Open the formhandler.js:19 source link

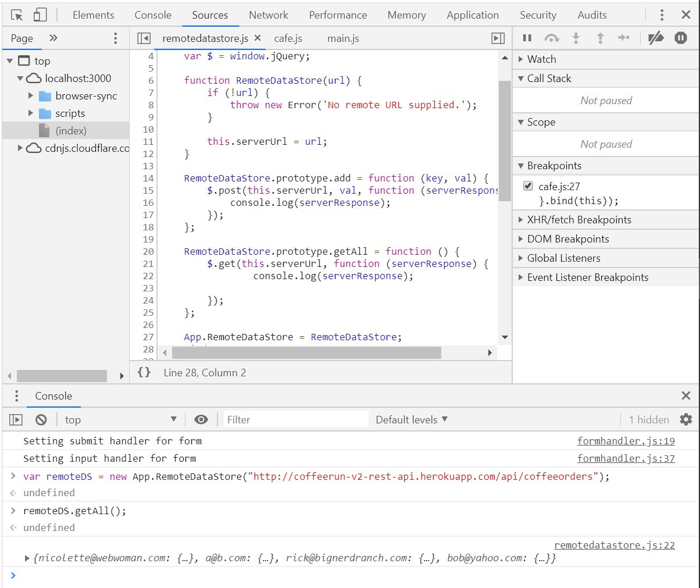click(x=626, y=441)
